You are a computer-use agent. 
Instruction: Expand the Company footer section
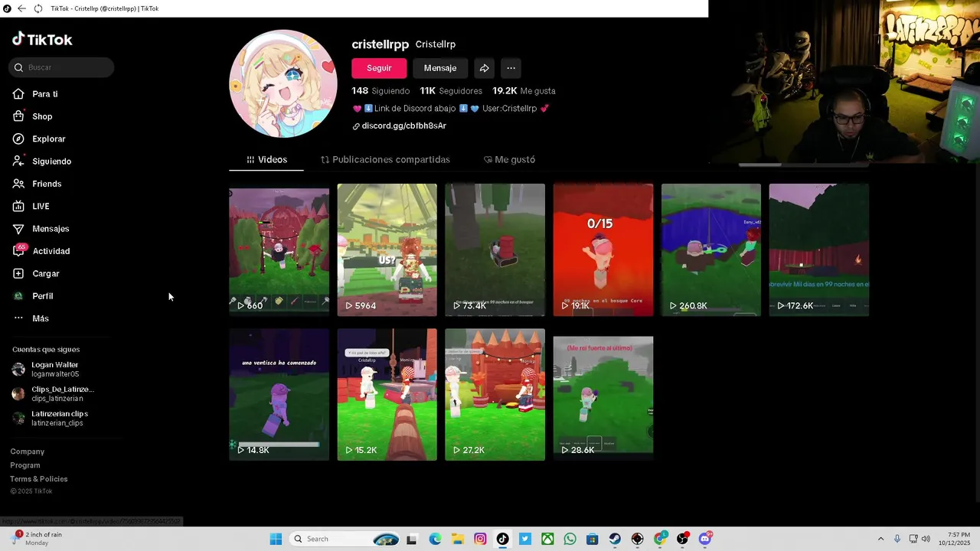click(28, 452)
